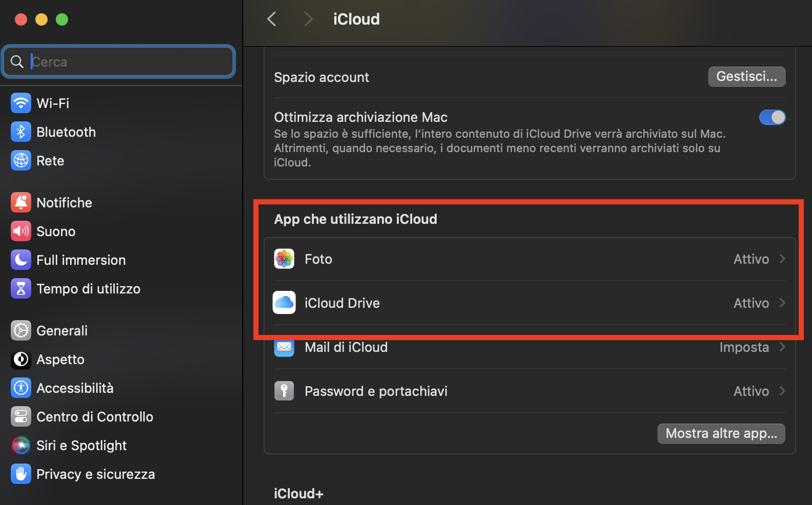Click the Bluetooth icon in sidebar
Image resolution: width=812 pixels, height=505 pixels.
pyautogui.click(x=21, y=132)
